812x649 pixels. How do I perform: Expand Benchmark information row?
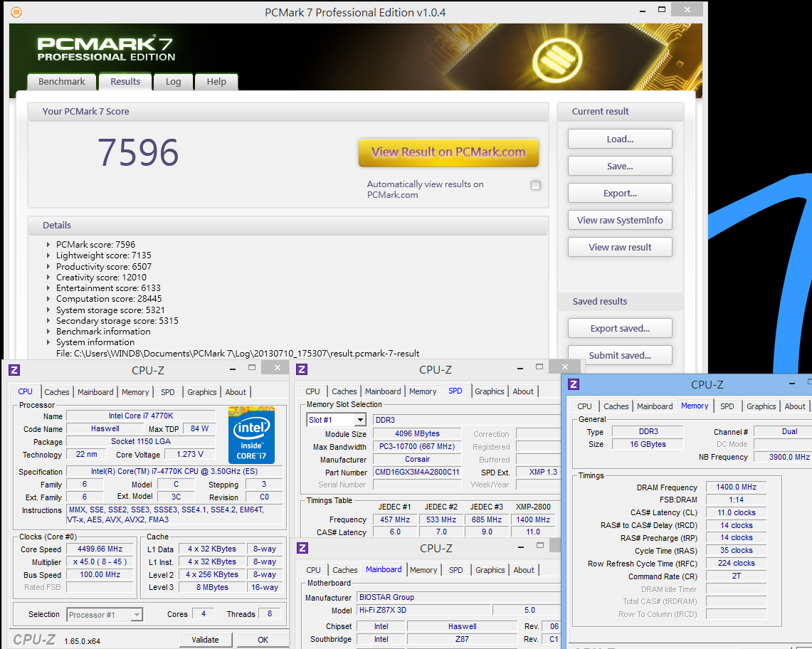pos(48,332)
